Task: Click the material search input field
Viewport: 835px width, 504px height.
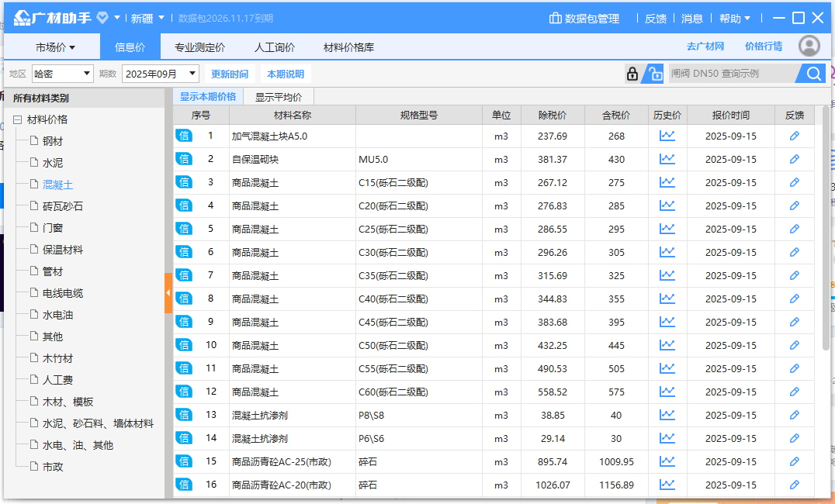Action: [x=733, y=74]
